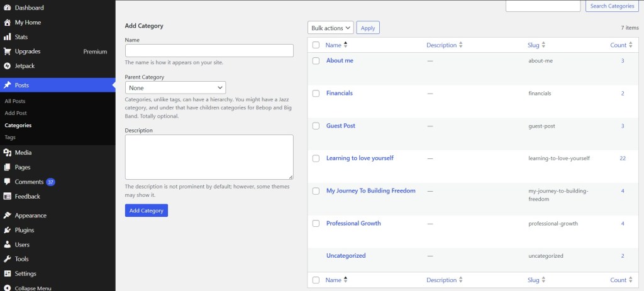The width and height of the screenshot is (644, 291).
Task: Open the Tags submenu item
Action: coord(10,137)
